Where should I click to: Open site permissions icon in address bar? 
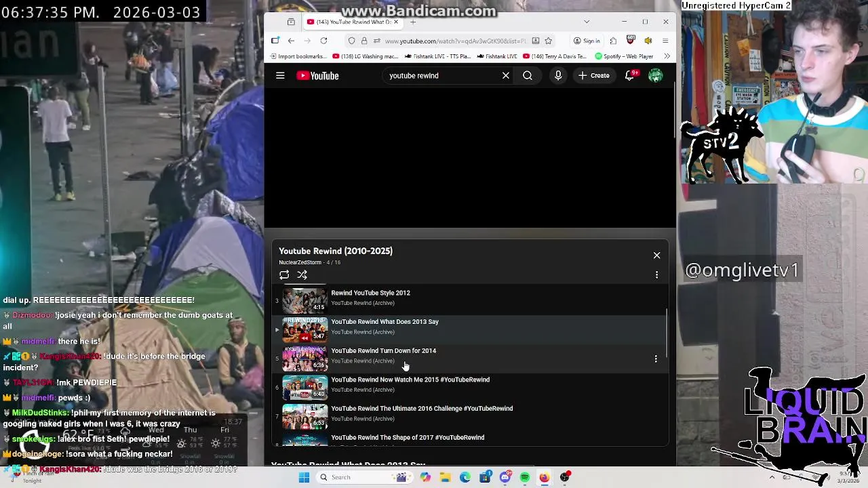(x=376, y=41)
